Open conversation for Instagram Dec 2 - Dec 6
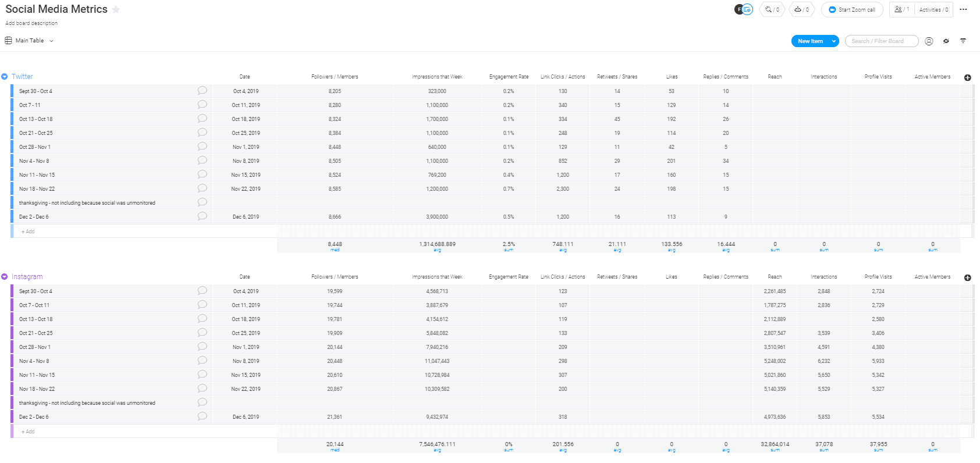The height and width of the screenshot is (463, 980). point(202,416)
